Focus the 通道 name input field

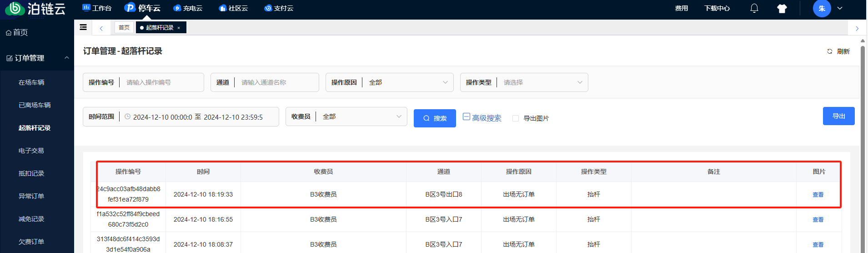(277, 82)
